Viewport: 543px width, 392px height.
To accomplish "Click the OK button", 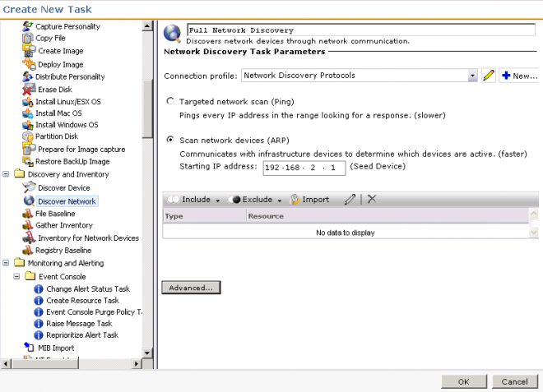I will click(464, 381).
